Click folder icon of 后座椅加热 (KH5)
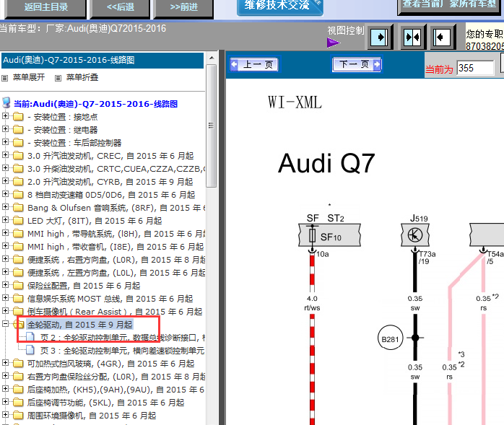 click(18, 390)
